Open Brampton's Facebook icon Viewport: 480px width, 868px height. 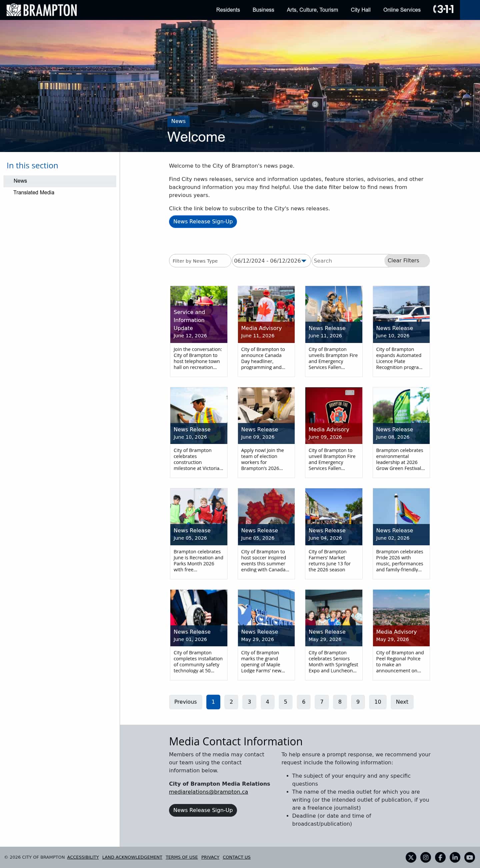coord(440,857)
